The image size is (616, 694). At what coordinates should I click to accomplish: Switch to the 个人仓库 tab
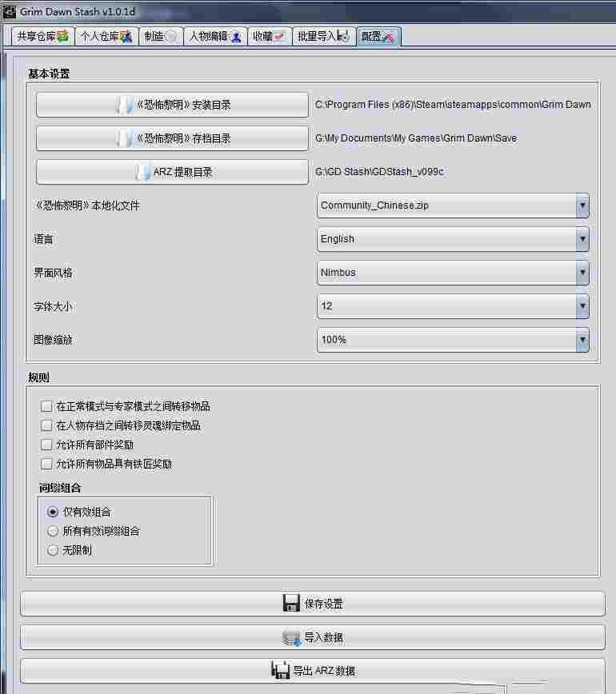pyautogui.click(x=106, y=36)
